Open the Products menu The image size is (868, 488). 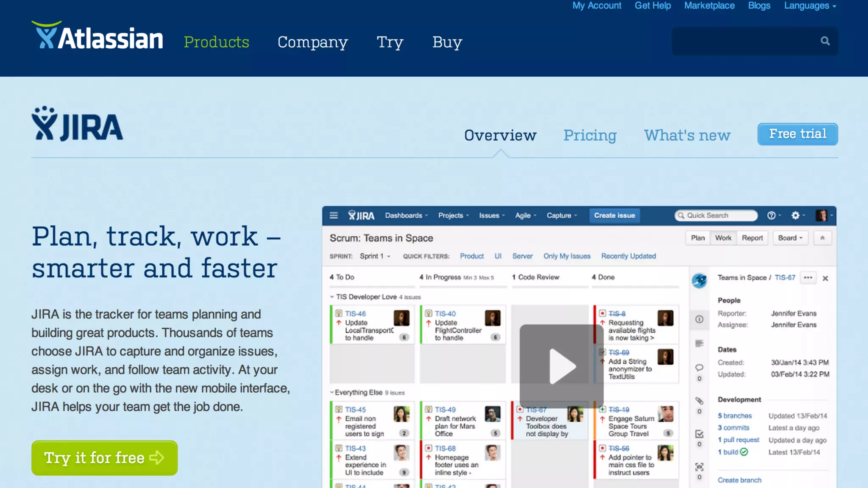click(216, 42)
